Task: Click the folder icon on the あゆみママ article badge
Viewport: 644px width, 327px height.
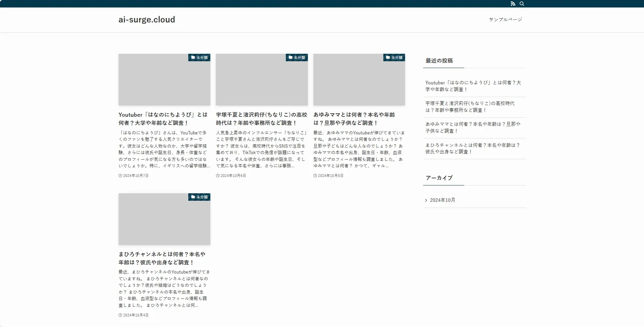Action: [387, 58]
